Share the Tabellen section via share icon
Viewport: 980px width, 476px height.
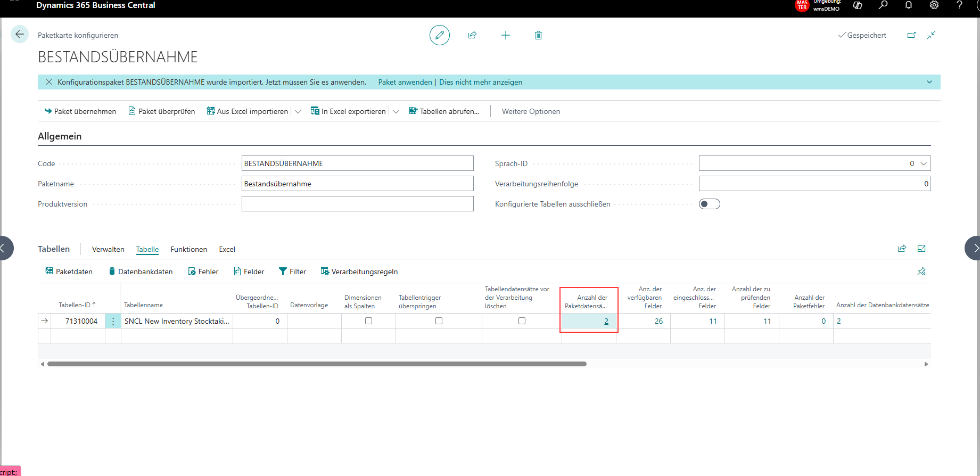[x=902, y=249]
